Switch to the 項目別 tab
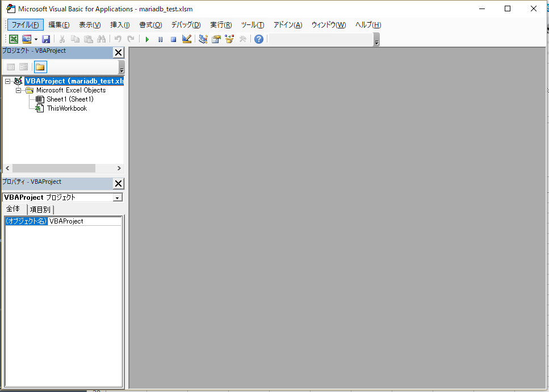This screenshot has height=392, width=549. [x=40, y=210]
